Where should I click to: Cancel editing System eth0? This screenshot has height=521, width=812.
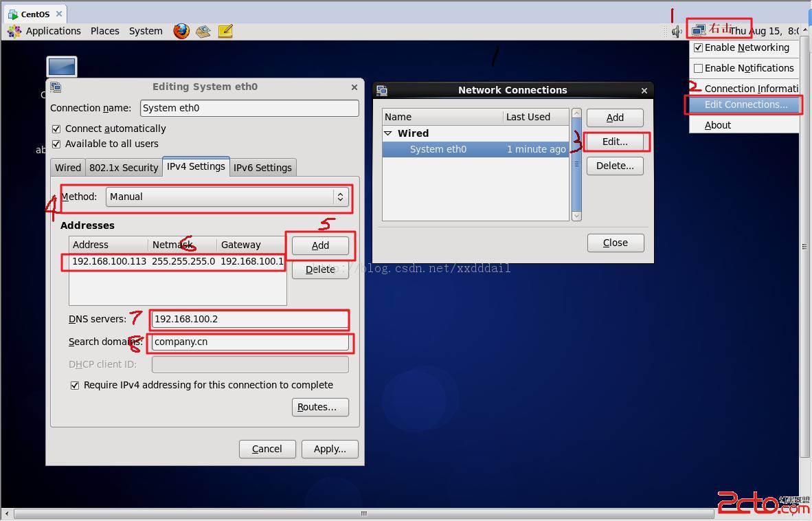click(x=267, y=449)
